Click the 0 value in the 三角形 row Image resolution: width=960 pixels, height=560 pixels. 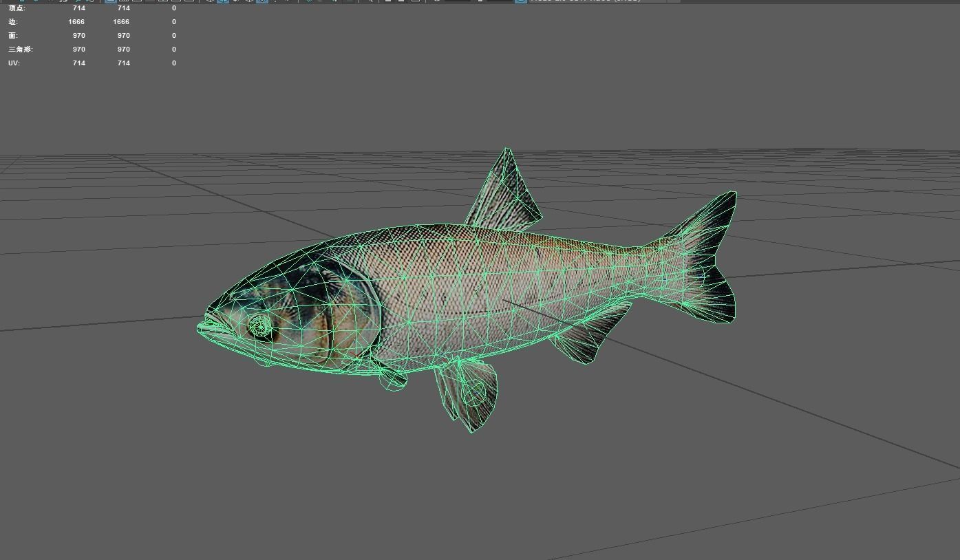[174, 50]
